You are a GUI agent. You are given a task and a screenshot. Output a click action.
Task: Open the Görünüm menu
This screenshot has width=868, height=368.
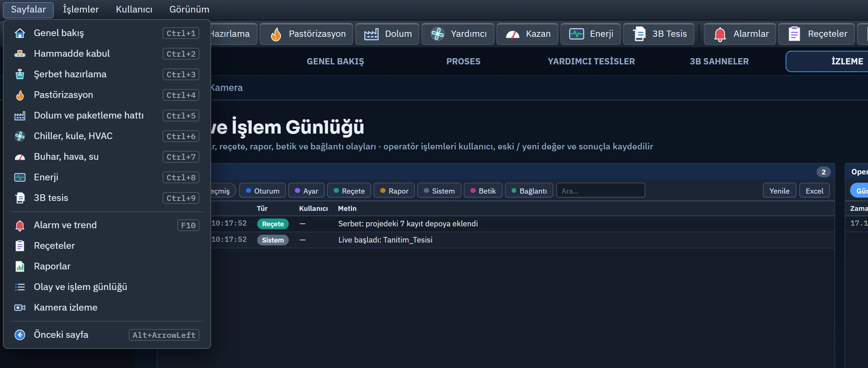click(189, 10)
